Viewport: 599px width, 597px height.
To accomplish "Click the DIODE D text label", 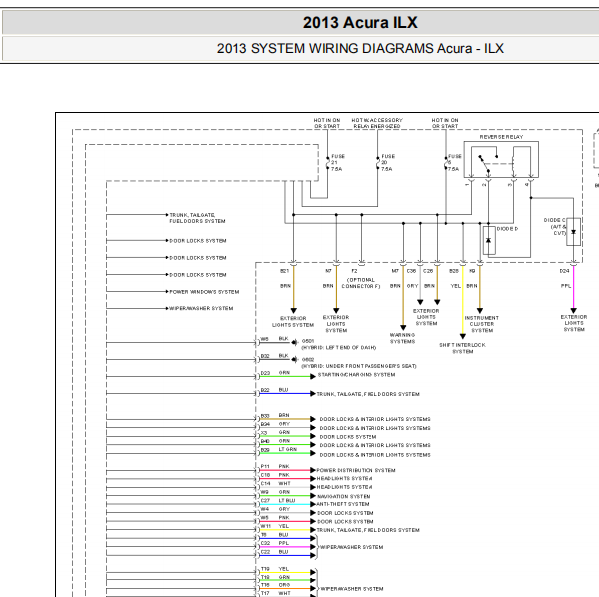I will click(507, 228).
